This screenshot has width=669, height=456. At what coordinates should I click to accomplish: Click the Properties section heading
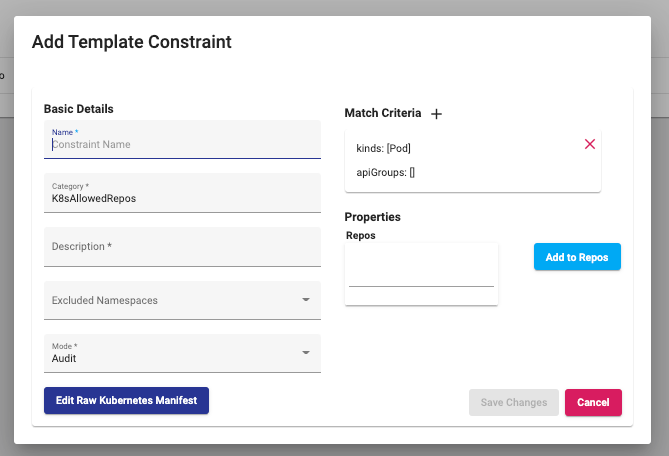pos(372,217)
